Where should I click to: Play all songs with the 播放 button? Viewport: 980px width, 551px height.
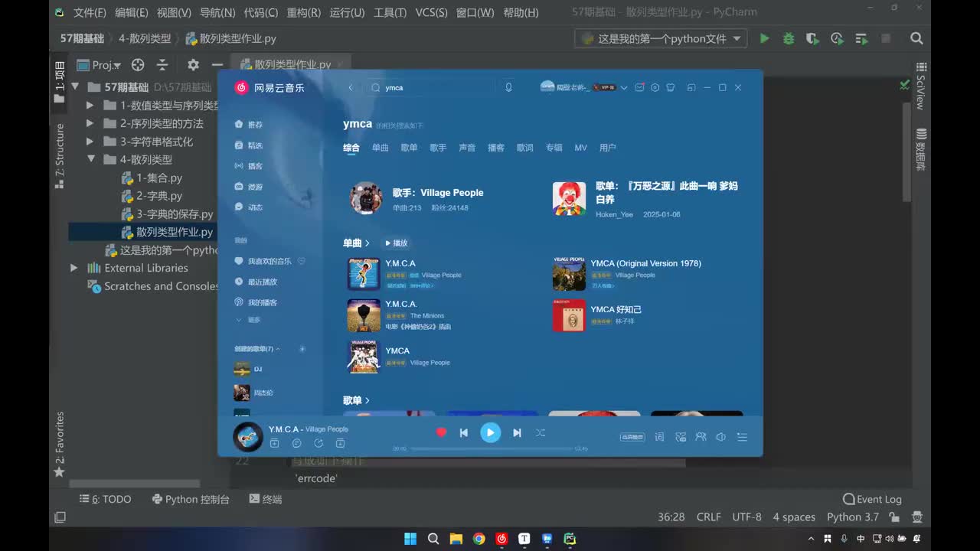[396, 243]
